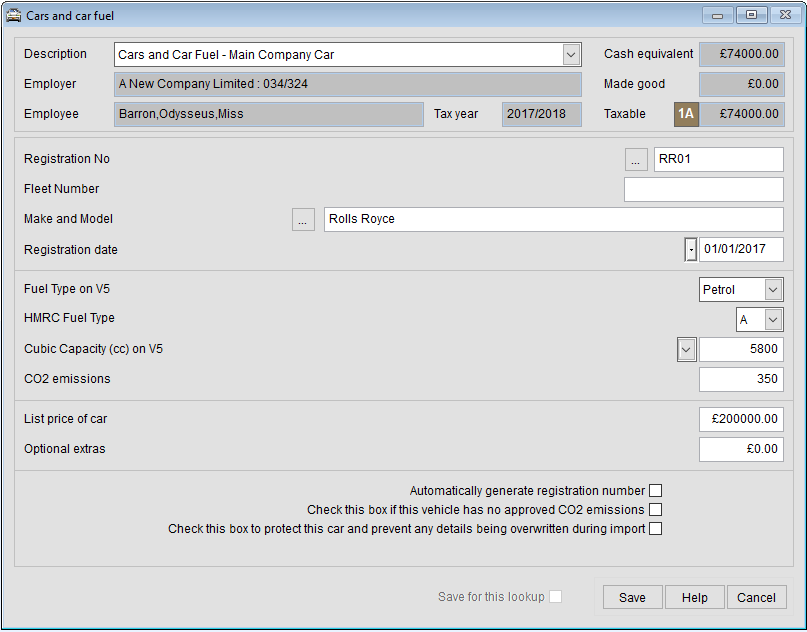Check box to protect car details during import
Image resolution: width=807 pixels, height=632 pixels.
(x=655, y=528)
